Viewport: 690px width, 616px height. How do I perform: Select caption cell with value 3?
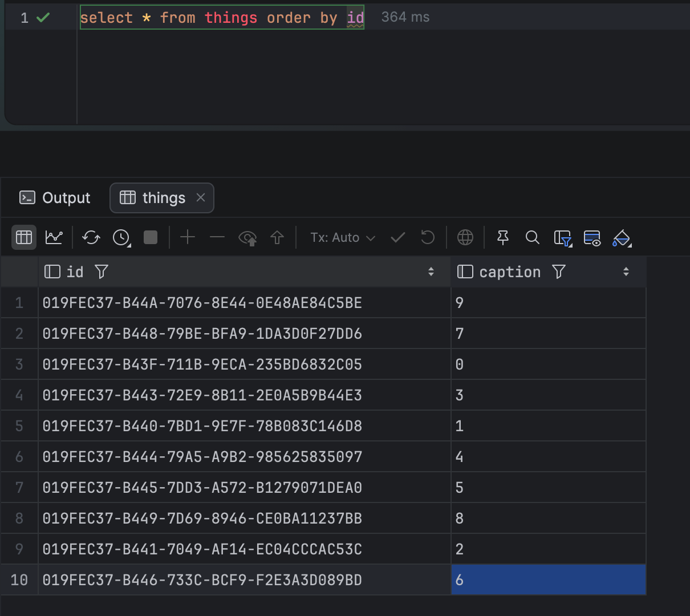click(x=549, y=395)
